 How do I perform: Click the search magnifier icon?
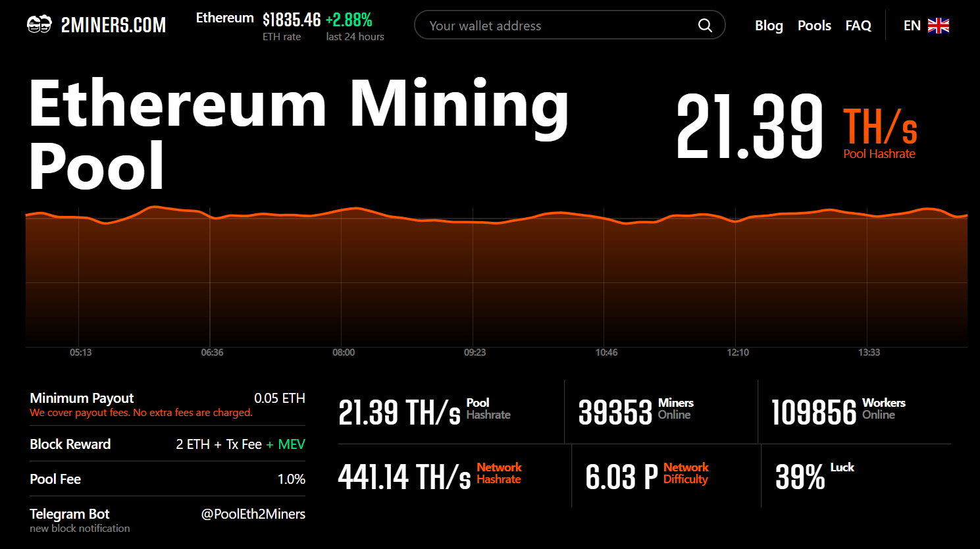705,25
